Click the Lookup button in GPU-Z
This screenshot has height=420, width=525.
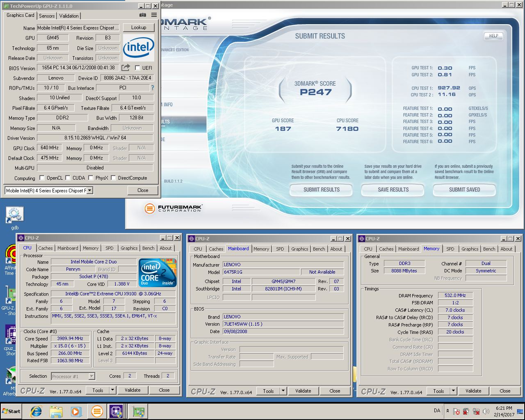[x=139, y=27]
